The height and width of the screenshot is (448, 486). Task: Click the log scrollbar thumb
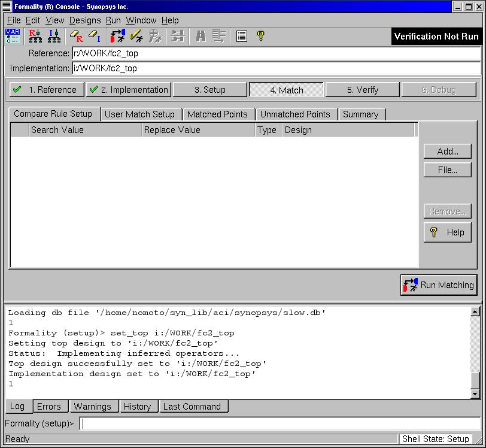tap(475, 381)
